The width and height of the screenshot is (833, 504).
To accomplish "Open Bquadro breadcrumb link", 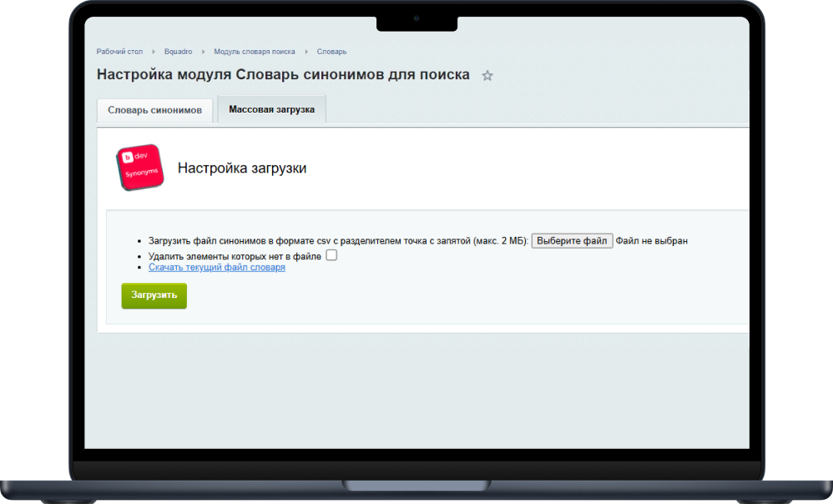I will pyautogui.click(x=178, y=52).
